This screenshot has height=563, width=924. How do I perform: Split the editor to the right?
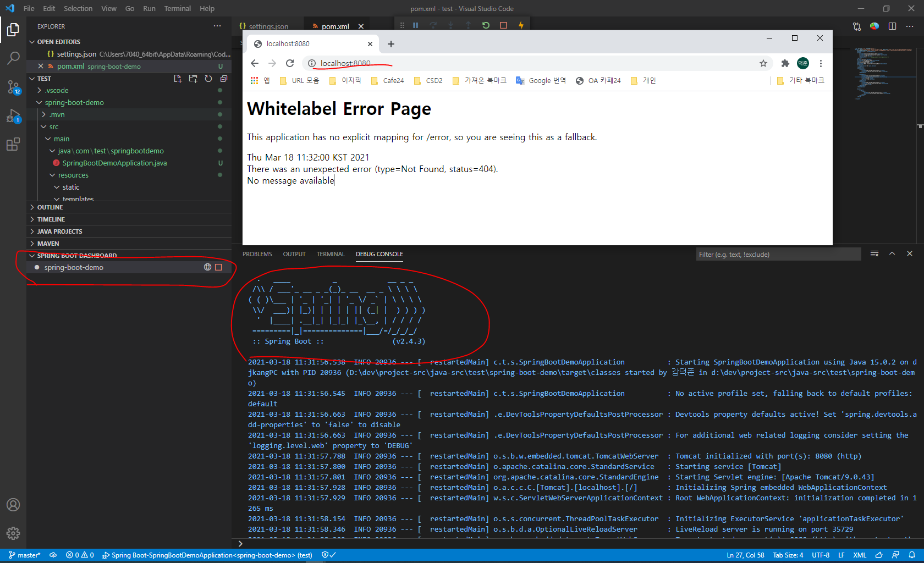892,26
